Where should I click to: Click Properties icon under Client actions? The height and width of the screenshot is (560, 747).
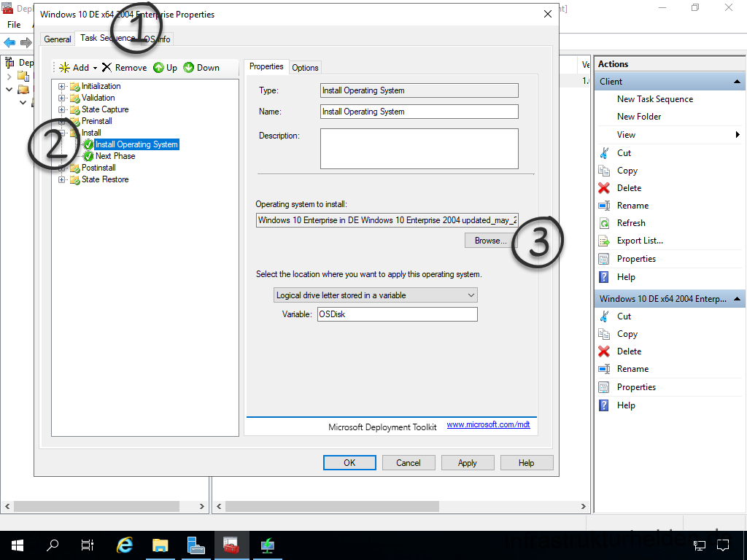[604, 259]
